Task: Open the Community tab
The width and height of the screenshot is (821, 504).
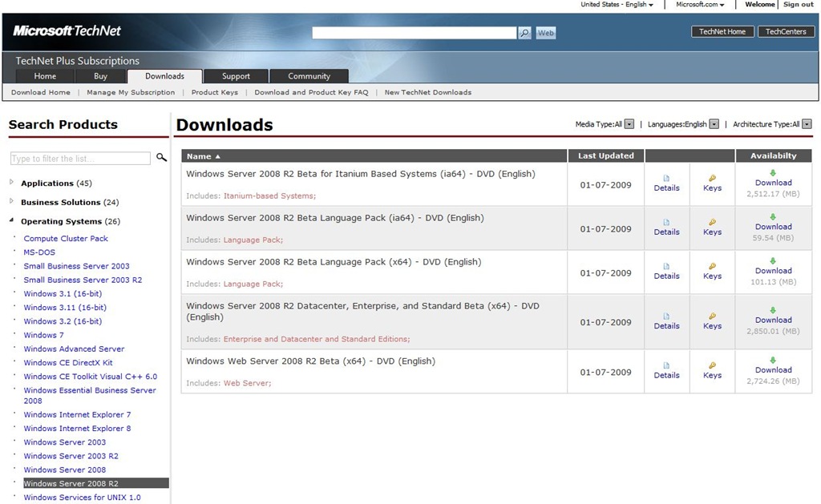Action: pos(309,76)
